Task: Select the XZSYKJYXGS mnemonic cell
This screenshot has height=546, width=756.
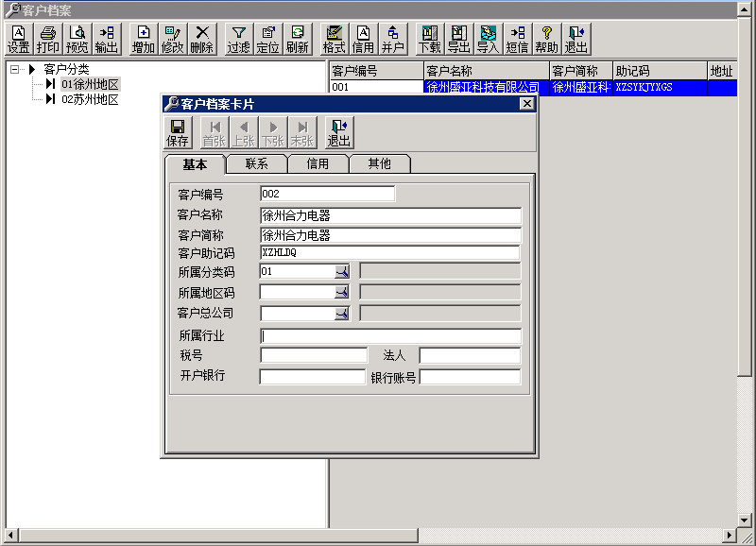Action: coord(660,87)
